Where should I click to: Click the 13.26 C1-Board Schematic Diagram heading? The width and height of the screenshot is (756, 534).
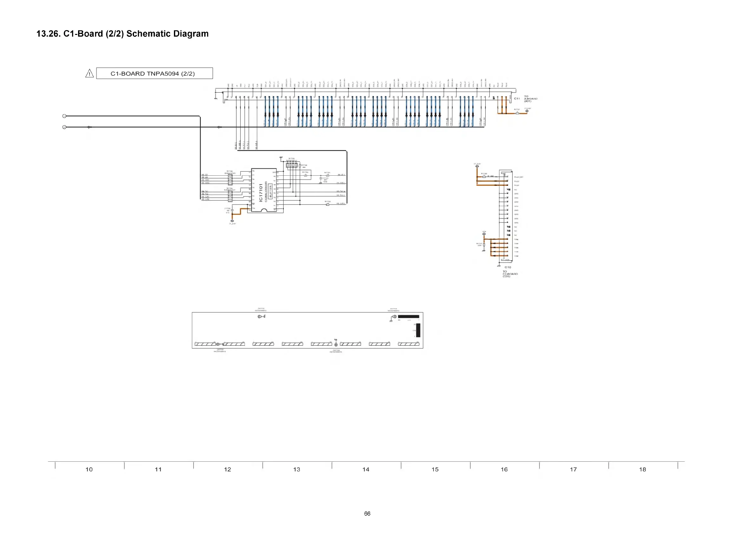pos(122,34)
